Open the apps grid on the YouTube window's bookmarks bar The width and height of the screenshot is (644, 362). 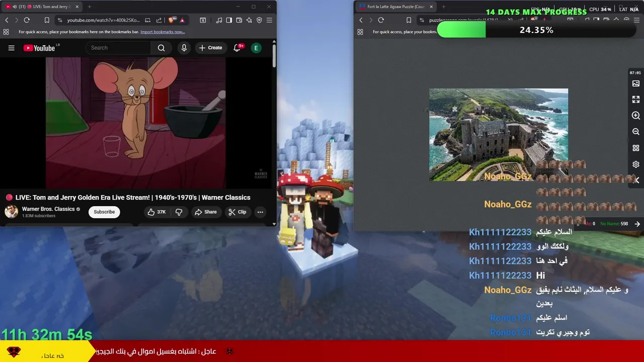[6, 32]
